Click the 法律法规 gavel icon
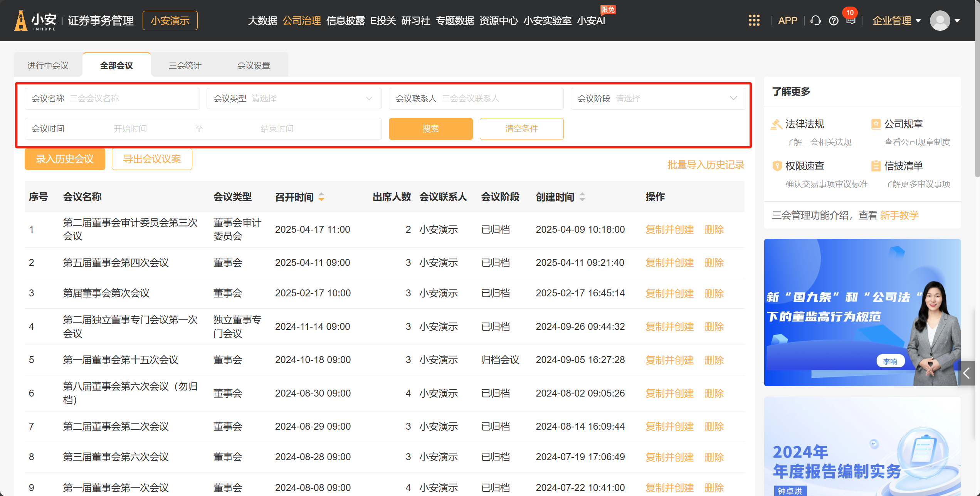Image resolution: width=980 pixels, height=496 pixels. point(777,124)
